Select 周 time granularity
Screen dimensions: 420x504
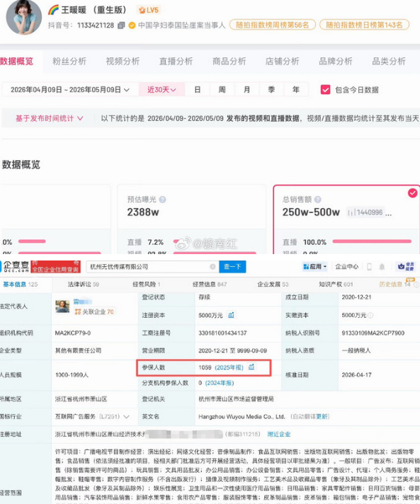[x=222, y=90]
